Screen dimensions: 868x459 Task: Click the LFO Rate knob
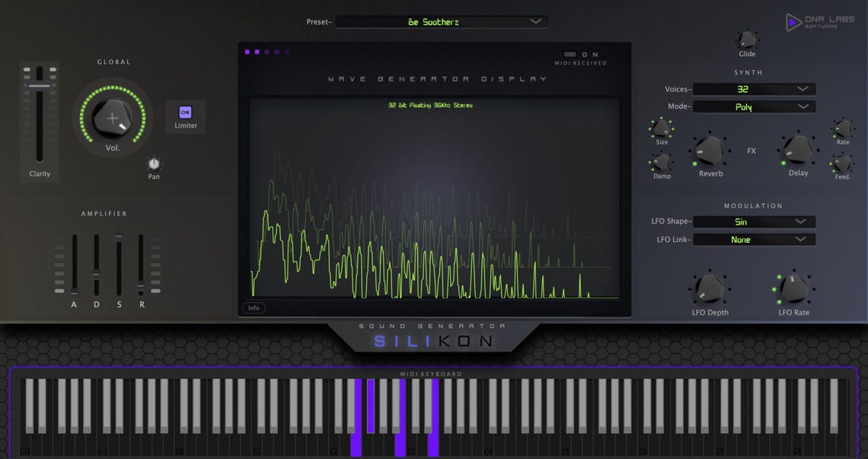[794, 288]
